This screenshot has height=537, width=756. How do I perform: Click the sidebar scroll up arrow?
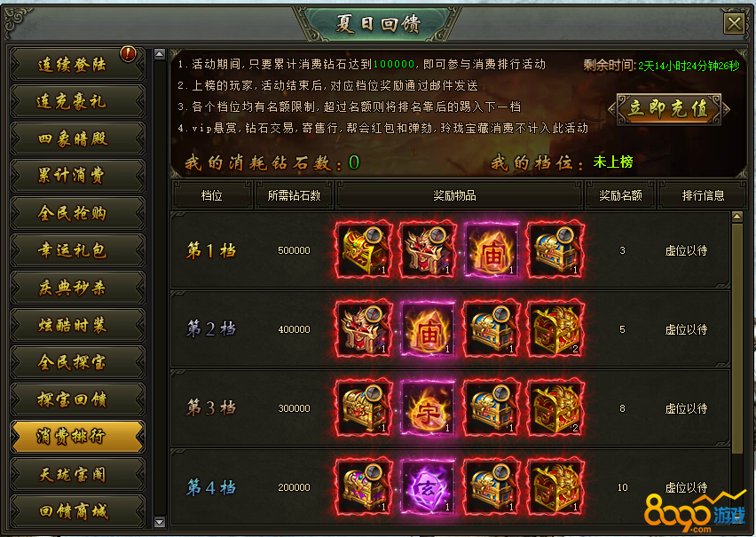160,54
